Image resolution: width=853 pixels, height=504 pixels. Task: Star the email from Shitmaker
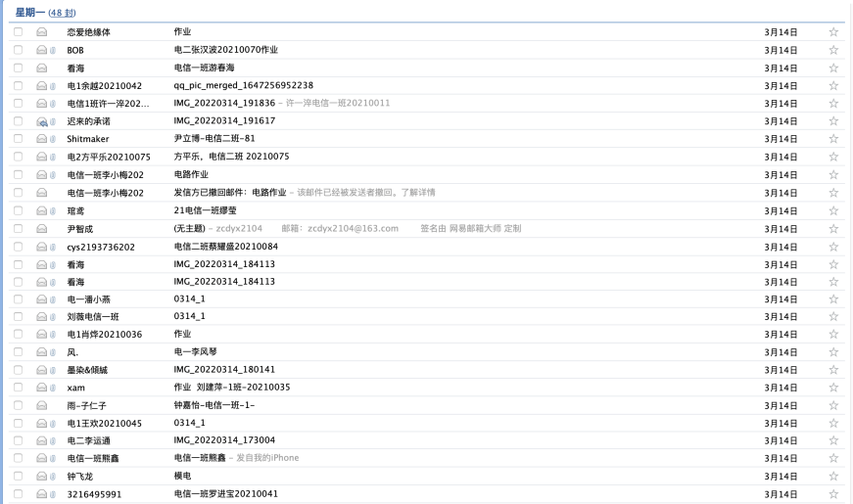click(x=833, y=138)
